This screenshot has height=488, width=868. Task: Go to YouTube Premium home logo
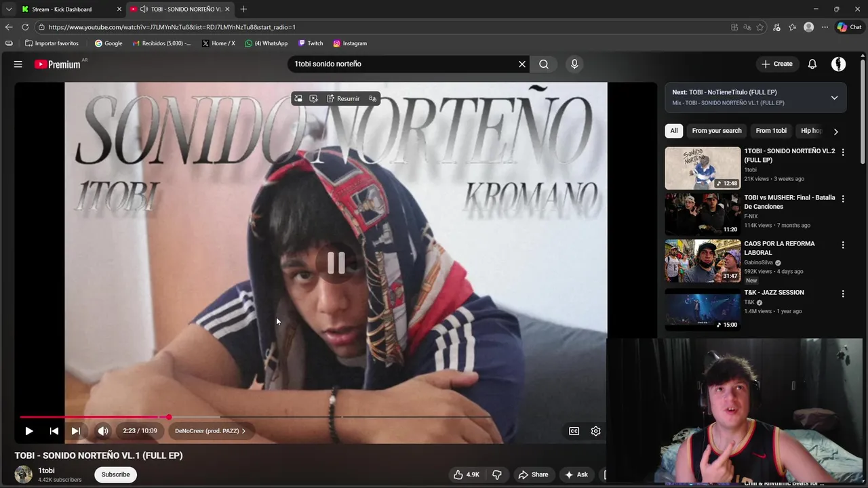pyautogui.click(x=58, y=64)
